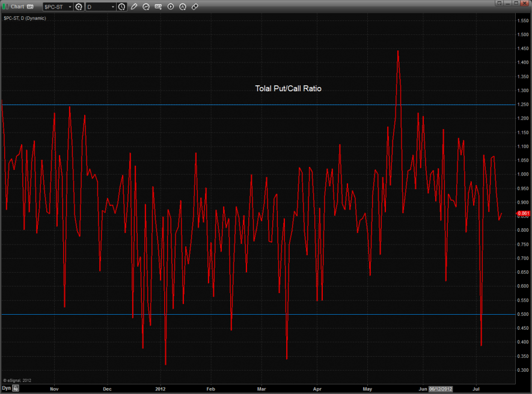Click the interval clock icon
This screenshot has width=532, height=394.
point(122,7)
